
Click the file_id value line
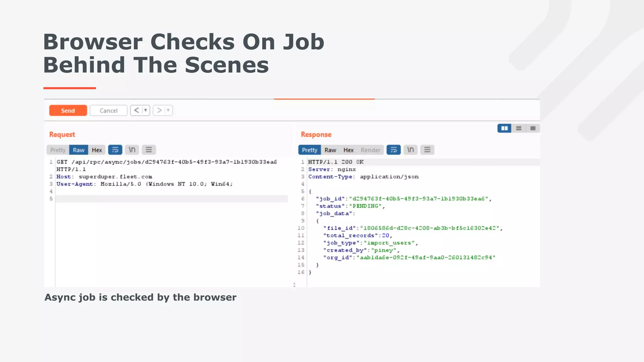pyautogui.click(x=413, y=228)
